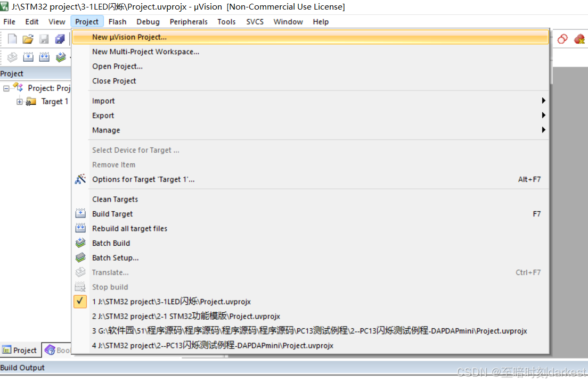
Task: Open the Export submenu
Action: point(311,115)
